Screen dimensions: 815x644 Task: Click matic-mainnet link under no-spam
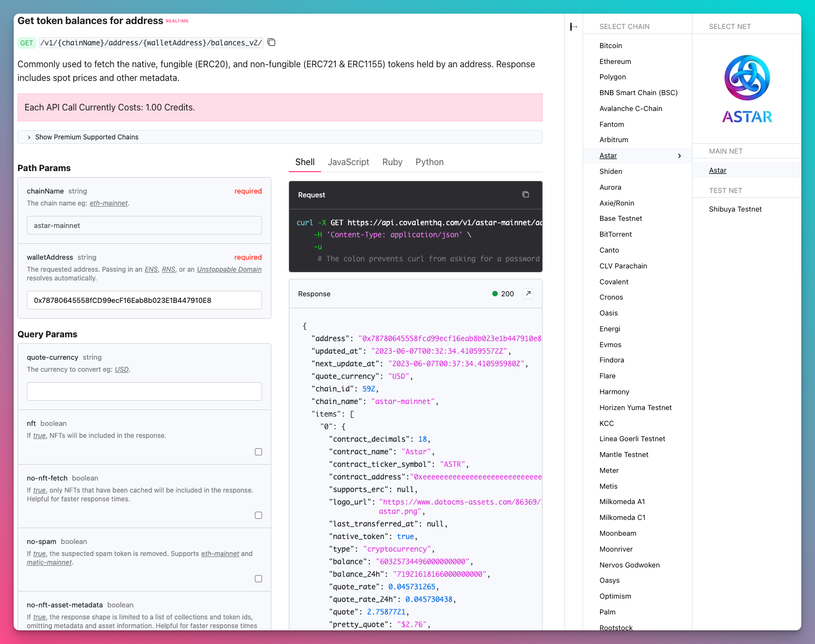pyautogui.click(x=49, y=563)
